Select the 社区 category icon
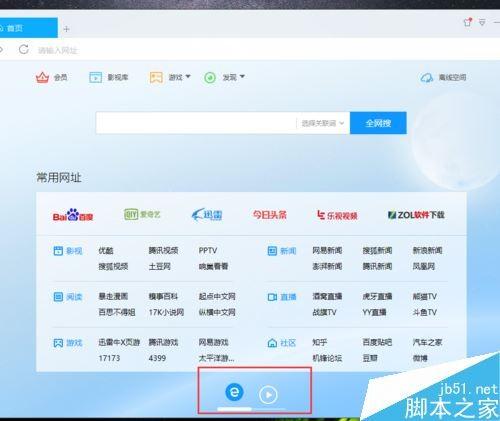This screenshot has width=500, height=421. [272, 343]
